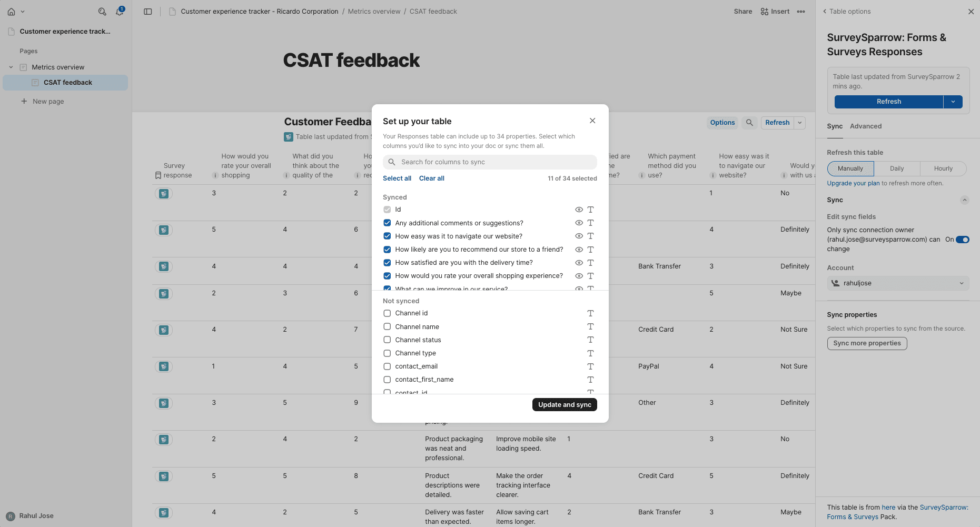This screenshot has height=527, width=980.
Task: Uncheck 'Any additional comments or suggestions?'
Action: (x=387, y=223)
